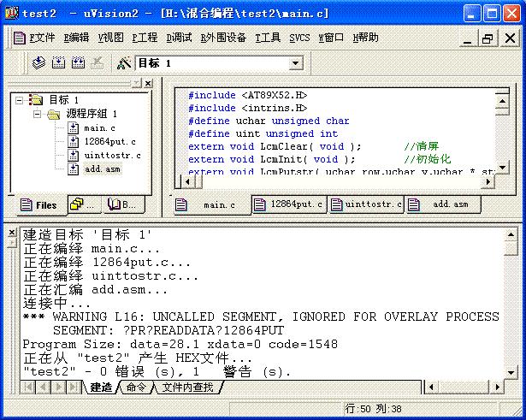Select the 文件内查找 output tab

pyautogui.click(x=187, y=387)
